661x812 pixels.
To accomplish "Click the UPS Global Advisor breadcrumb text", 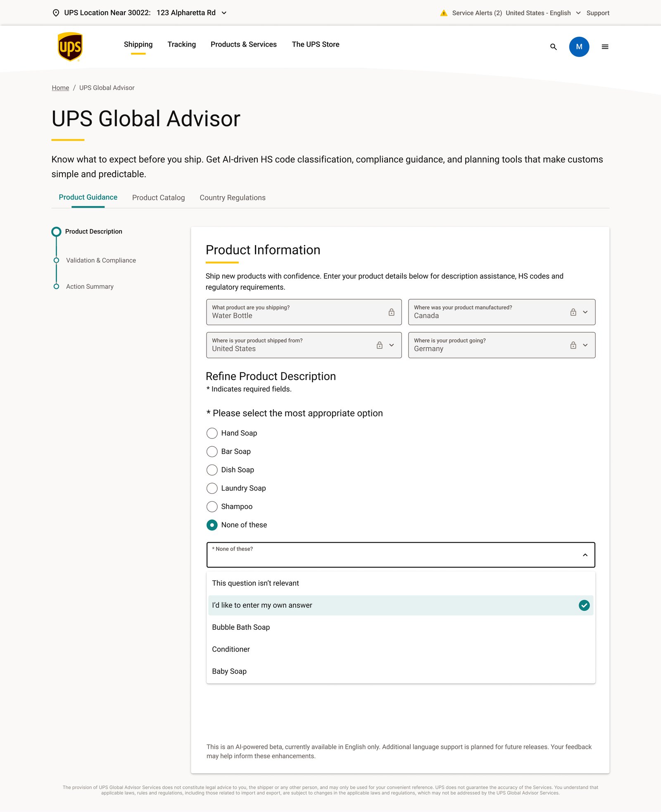I will tap(107, 88).
